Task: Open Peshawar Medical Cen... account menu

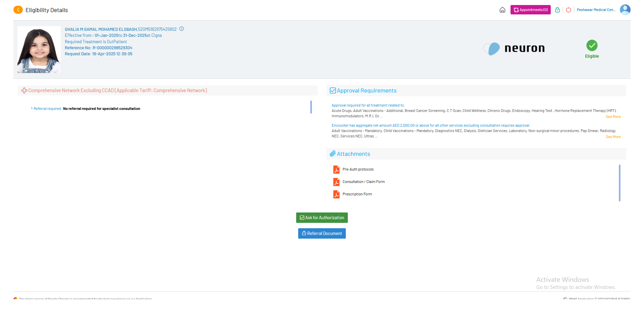Action: [596, 10]
